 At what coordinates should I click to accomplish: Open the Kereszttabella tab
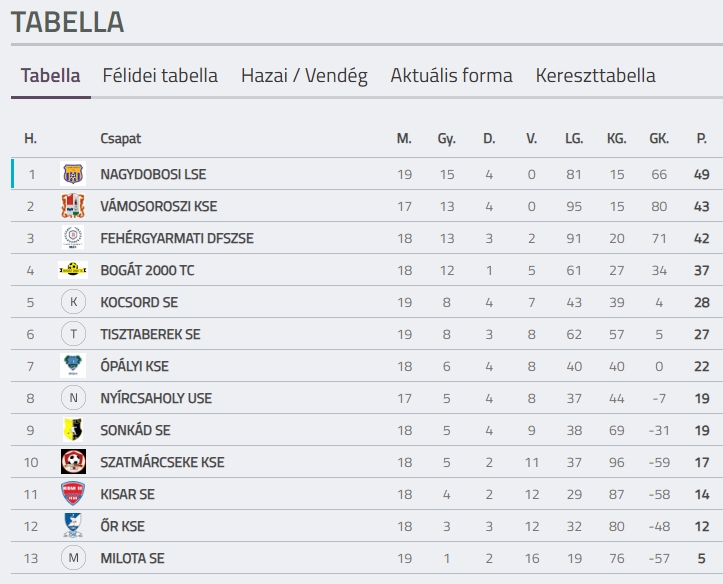[595, 76]
